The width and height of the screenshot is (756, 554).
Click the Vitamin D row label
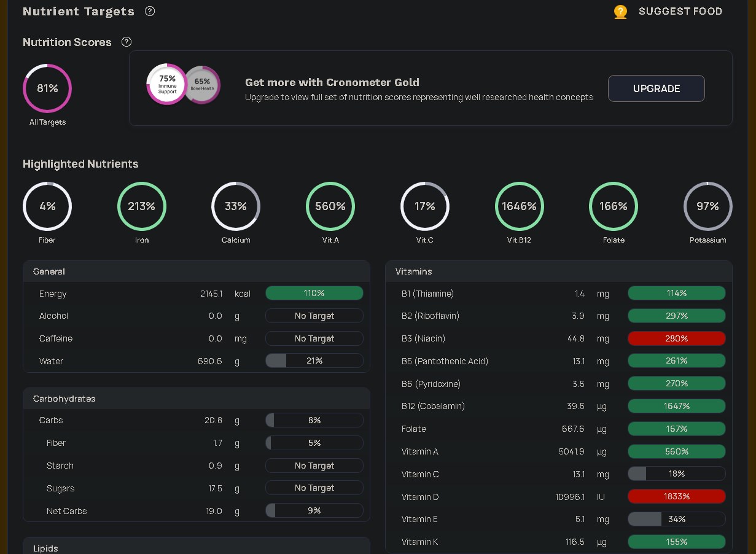point(420,497)
